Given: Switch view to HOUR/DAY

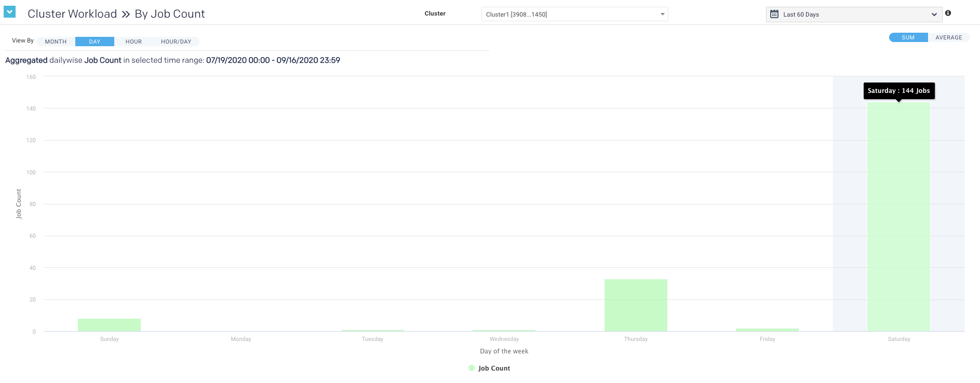Looking at the screenshot, I should pos(176,42).
